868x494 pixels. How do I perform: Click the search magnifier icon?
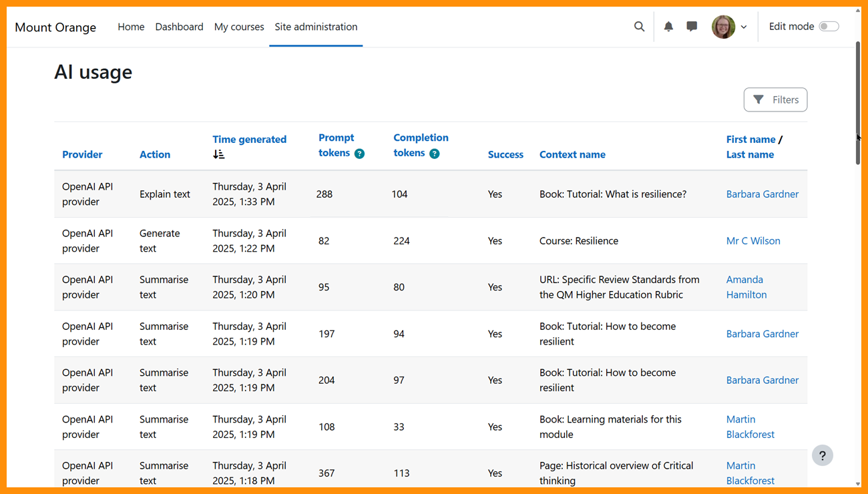coord(639,27)
